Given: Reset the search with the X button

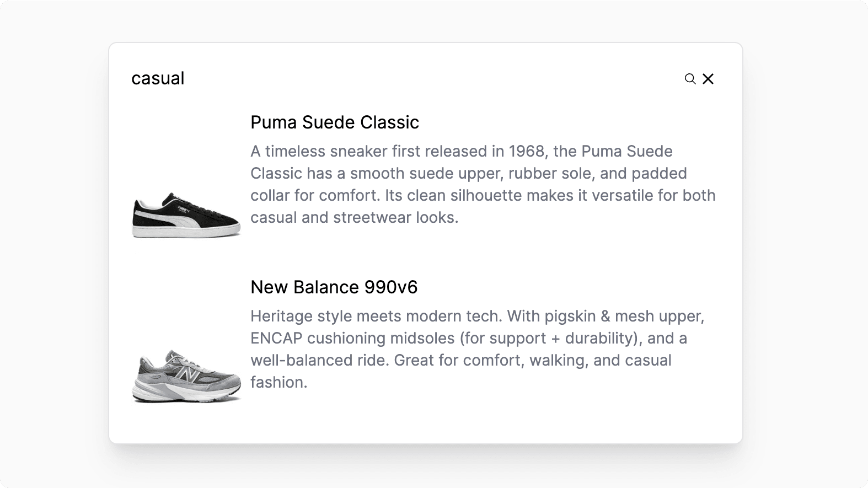Looking at the screenshot, I should 708,79.
